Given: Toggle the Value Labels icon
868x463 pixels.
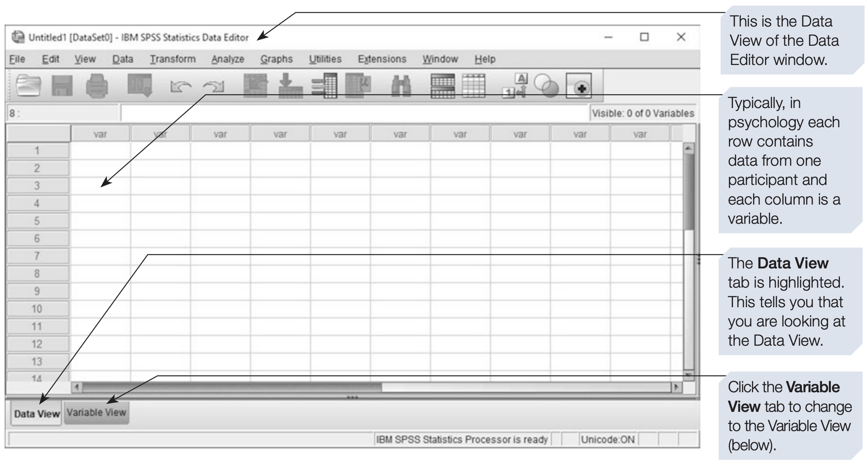Looking at the screenshot, I should pos(515,85).
